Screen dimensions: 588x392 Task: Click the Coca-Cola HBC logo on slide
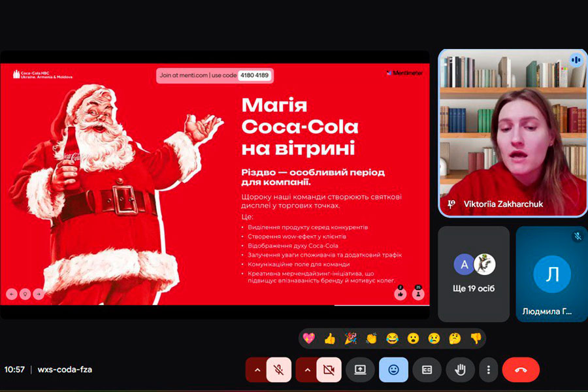42,74
